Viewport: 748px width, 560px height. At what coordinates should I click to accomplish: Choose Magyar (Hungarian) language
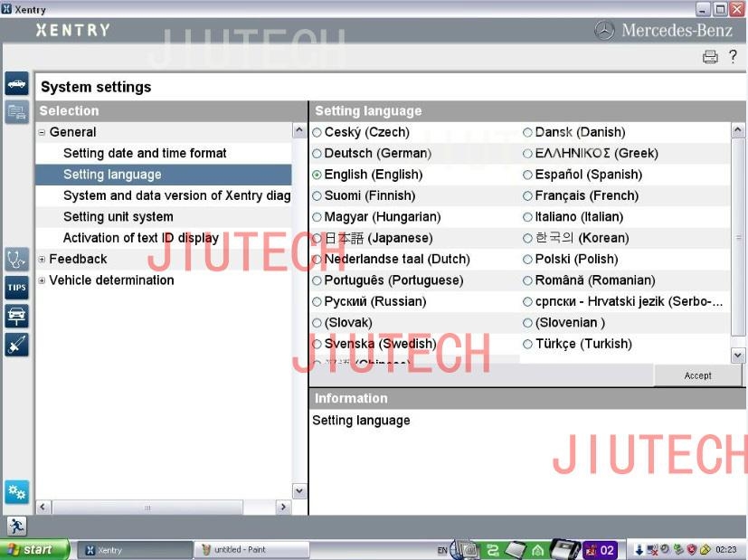[376, 217]
